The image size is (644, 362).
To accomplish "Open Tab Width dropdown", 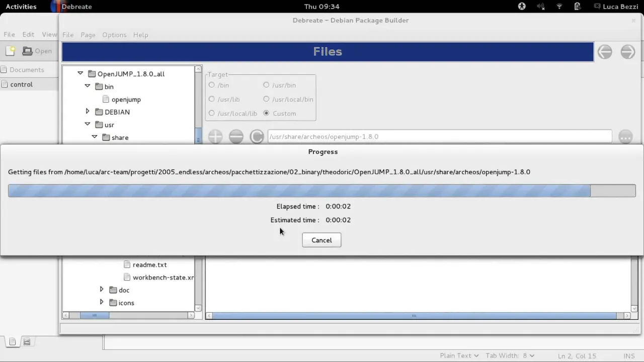I will [x=510, y=355].
